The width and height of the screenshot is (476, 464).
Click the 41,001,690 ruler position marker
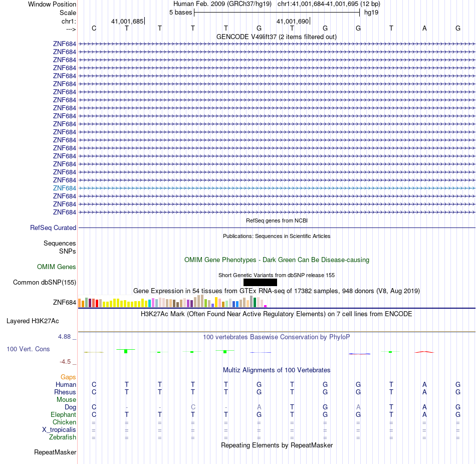pyautogui.click(x=293, y=21)
